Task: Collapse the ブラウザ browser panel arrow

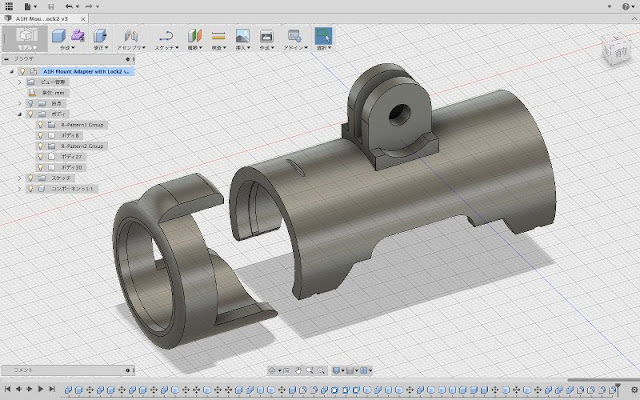Action: pos(6,59)
